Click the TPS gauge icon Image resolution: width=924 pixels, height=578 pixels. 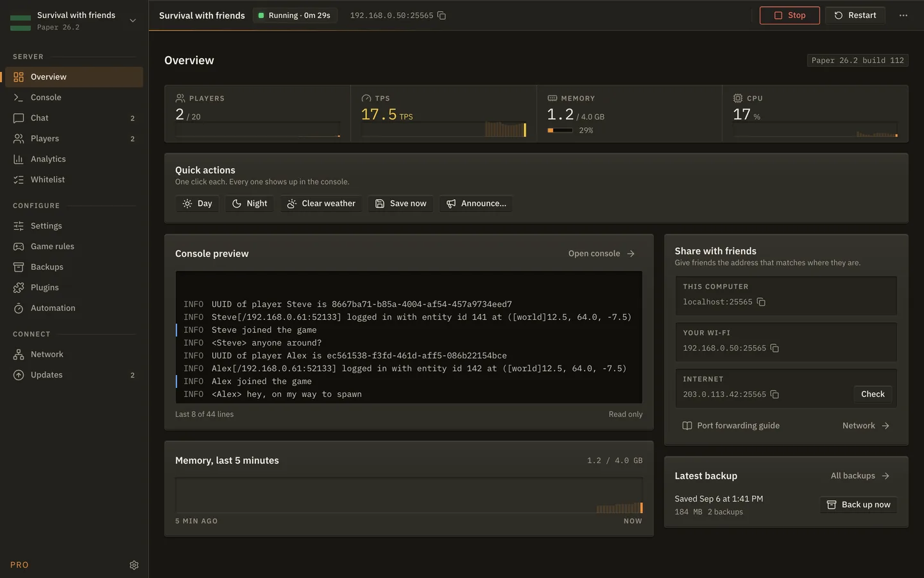(366, 98)
